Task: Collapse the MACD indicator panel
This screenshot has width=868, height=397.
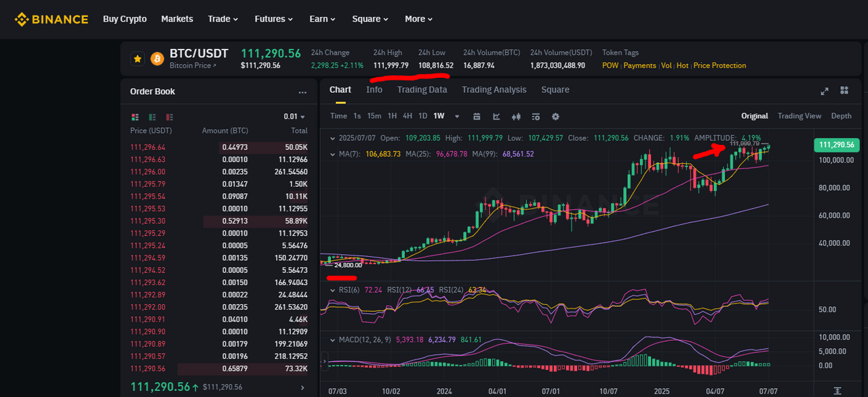Action: 332,339
